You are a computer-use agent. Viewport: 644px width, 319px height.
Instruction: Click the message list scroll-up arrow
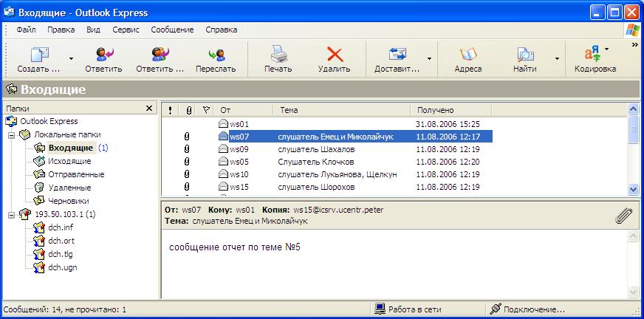[x=634, y=109]
